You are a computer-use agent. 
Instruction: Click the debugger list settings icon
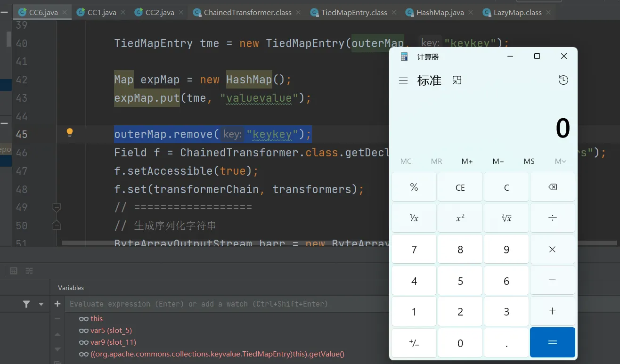(29, 271)
